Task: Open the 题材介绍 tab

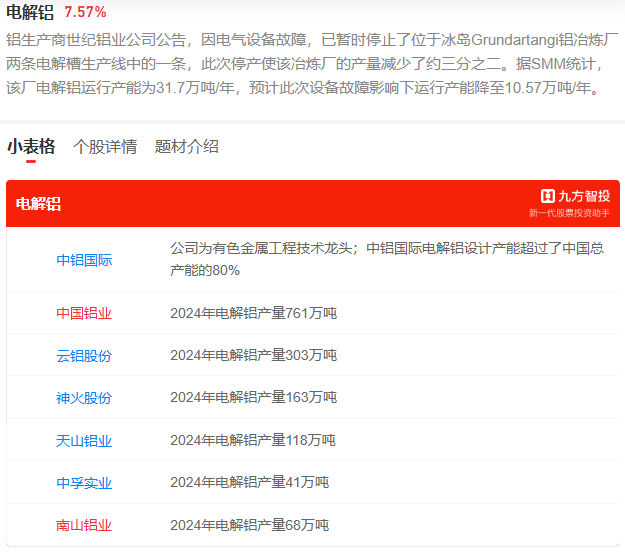Action: 187,146
